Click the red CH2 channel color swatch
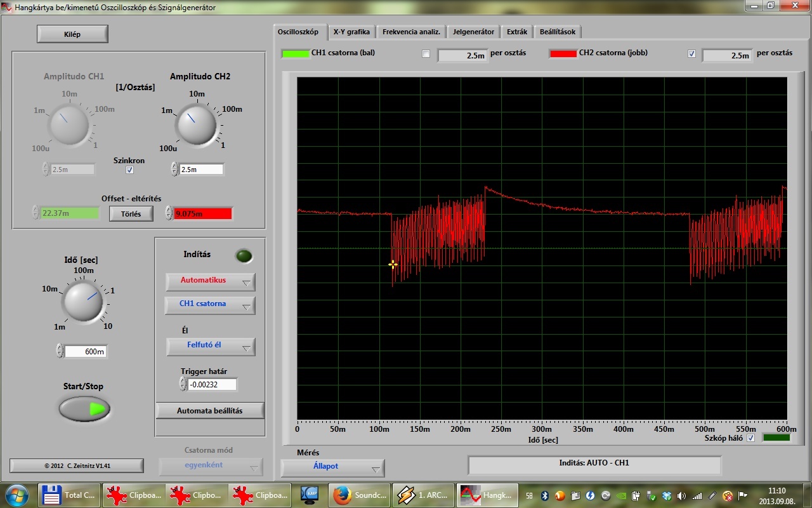Screen dimensions: 812x508 [x=563, y=54]
